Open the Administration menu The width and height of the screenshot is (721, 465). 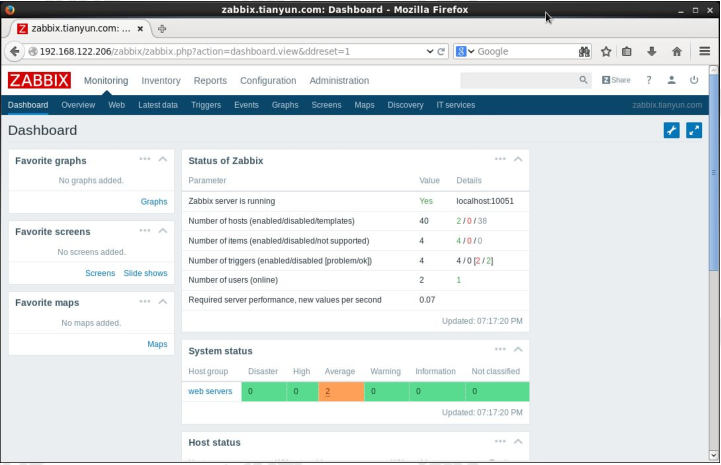[339, 80]
